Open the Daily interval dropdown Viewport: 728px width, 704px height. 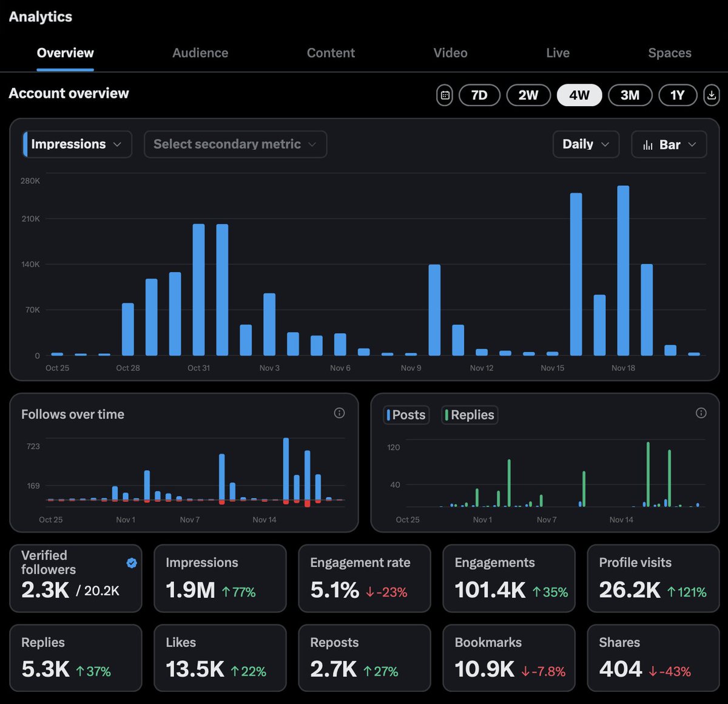tap(586, 144)
